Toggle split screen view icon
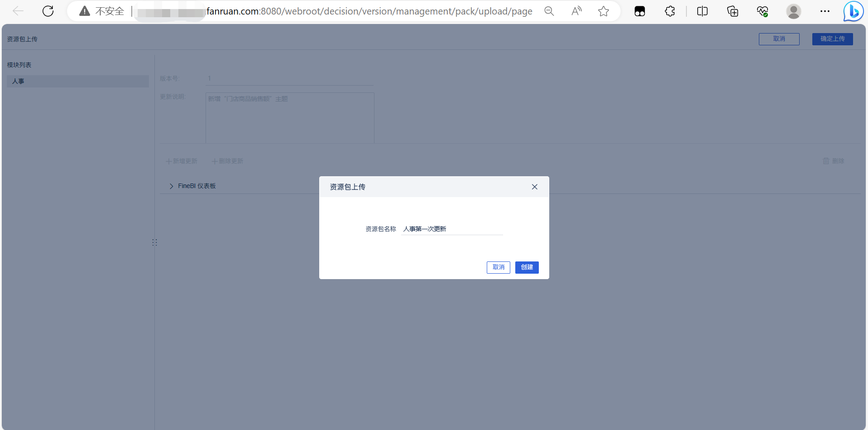Image resolution: width=868 pixels, height=430 pixels. coord(702,11)
